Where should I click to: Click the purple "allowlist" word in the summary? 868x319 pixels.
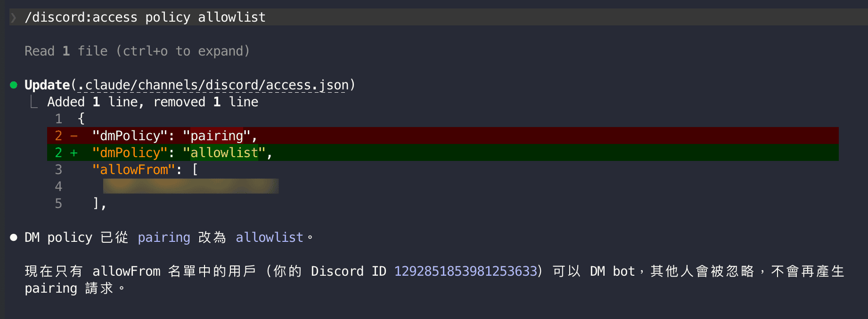click(270, 238)
